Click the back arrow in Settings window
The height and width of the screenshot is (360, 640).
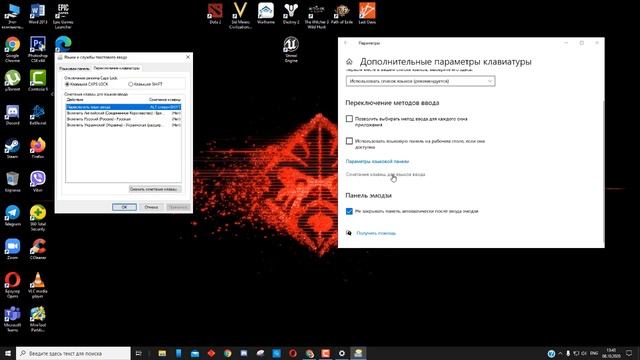pos(346,43)
